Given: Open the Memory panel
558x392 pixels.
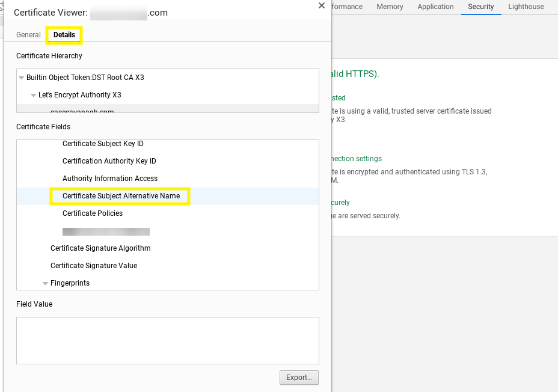Looking at the screenshot, I should pos(390,7).
